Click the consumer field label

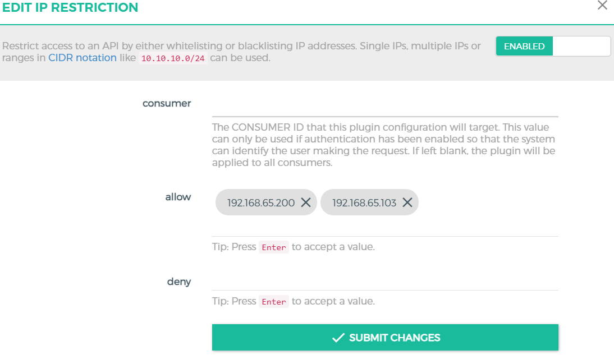coord(167,103)
